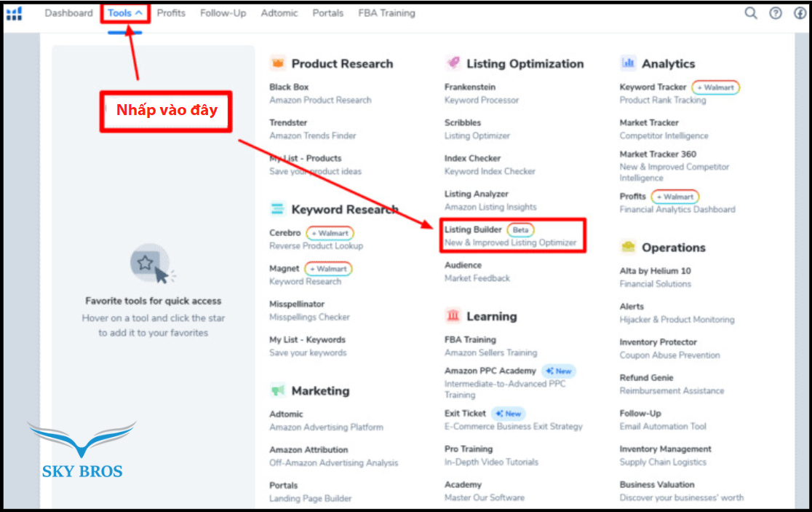Open Keyword Tracker tool
The height and width of the screenshot is (512, 812).
653,87
